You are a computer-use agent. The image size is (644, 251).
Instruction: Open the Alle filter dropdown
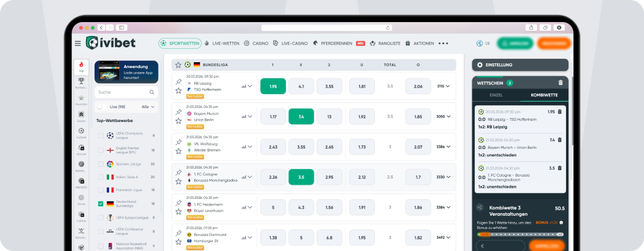148,107
